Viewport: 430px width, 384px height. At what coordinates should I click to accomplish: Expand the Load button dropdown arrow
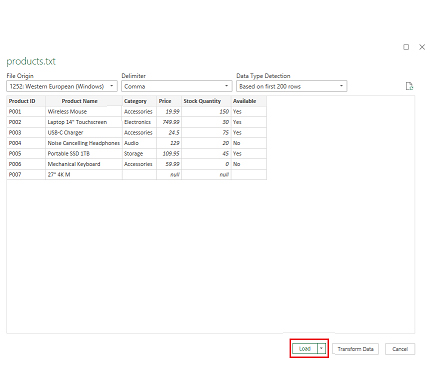coord(321,349)
